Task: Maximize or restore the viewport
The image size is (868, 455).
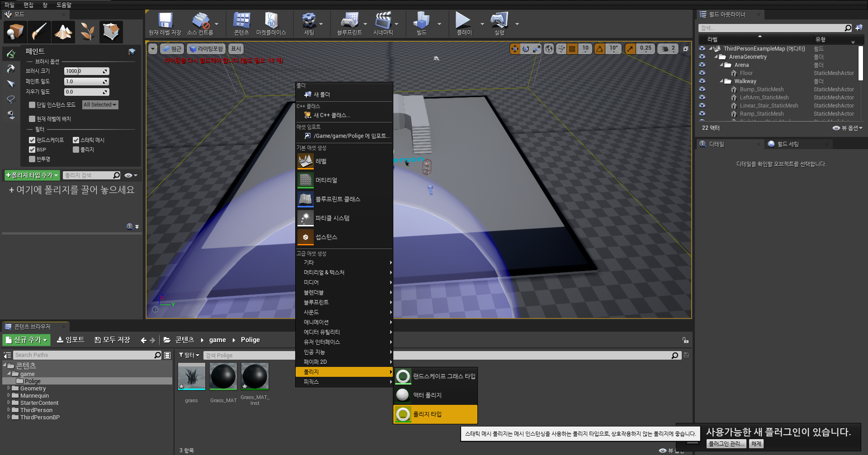Action: 685,49
